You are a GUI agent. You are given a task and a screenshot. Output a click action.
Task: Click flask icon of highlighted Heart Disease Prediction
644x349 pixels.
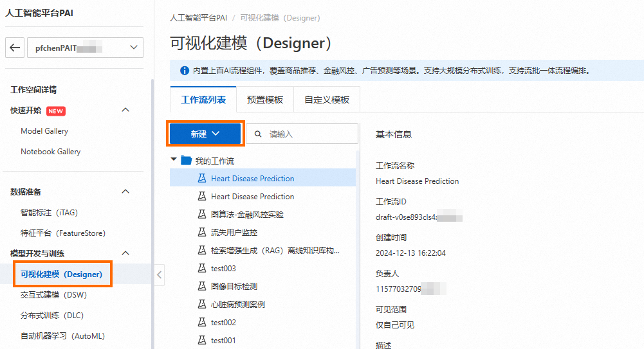click(x=201, y=179)
